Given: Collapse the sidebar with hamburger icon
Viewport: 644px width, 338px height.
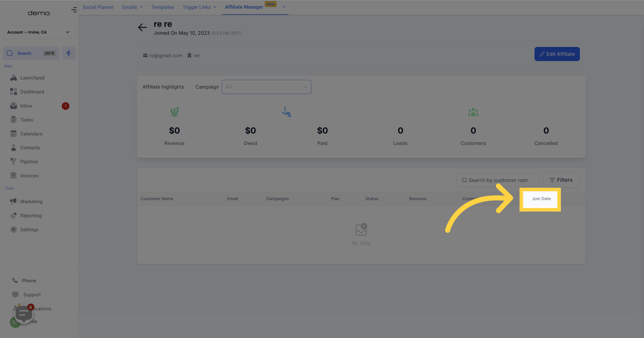Looking at the screenshot, I should click(x=74, y=10).
